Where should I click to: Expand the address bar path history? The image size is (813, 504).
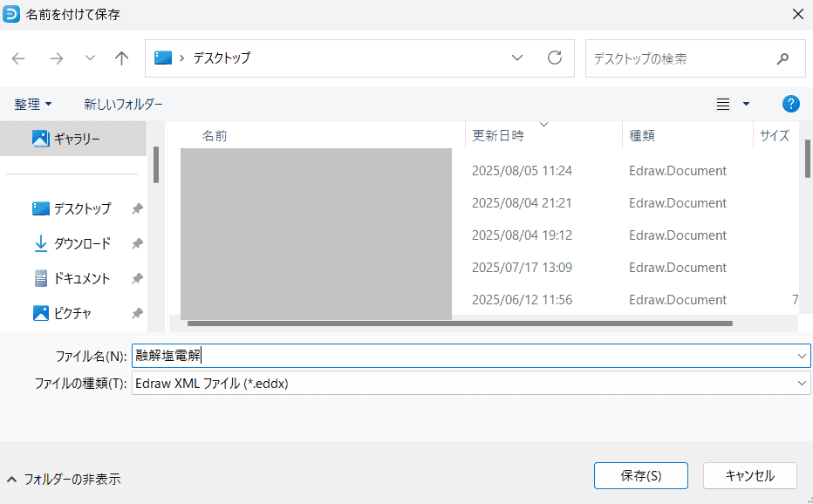(x=517, y=58)
